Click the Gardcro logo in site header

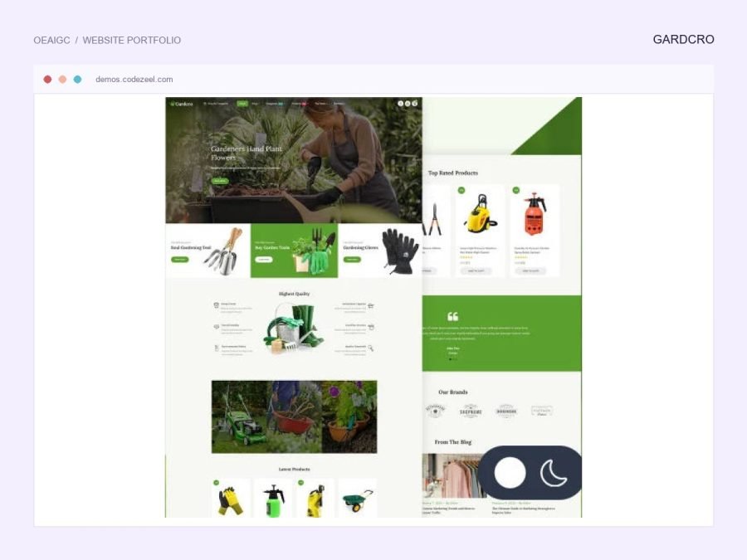point(182,104)
